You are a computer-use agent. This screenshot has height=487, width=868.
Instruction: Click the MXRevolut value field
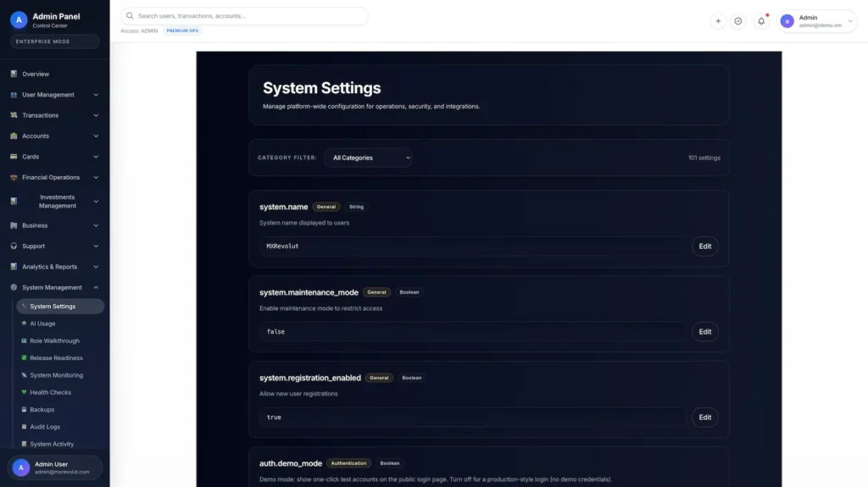tap(473, 246)
